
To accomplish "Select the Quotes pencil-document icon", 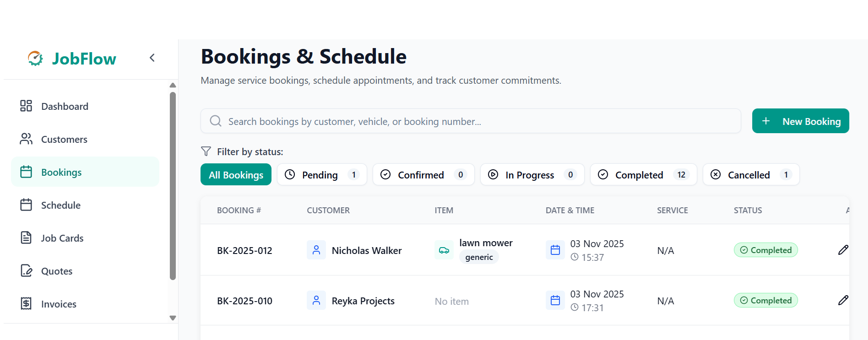I will pyautogui.click(x=26, y=270).
